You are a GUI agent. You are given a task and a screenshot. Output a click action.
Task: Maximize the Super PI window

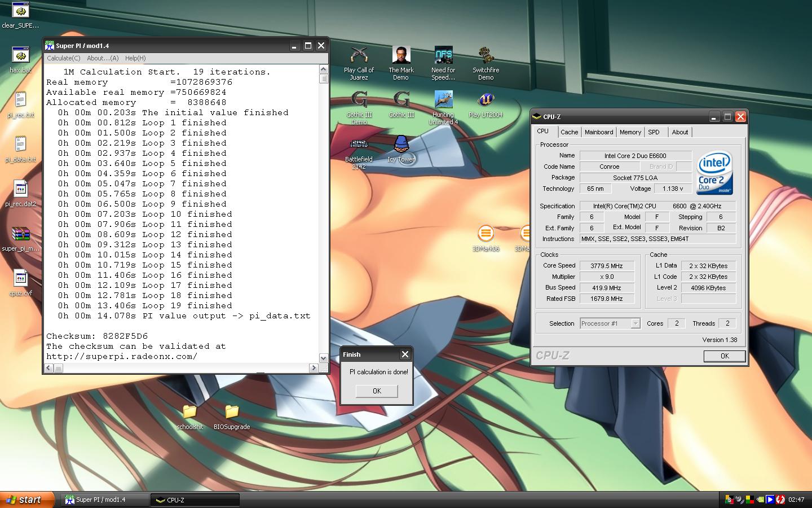click(308, 46)
